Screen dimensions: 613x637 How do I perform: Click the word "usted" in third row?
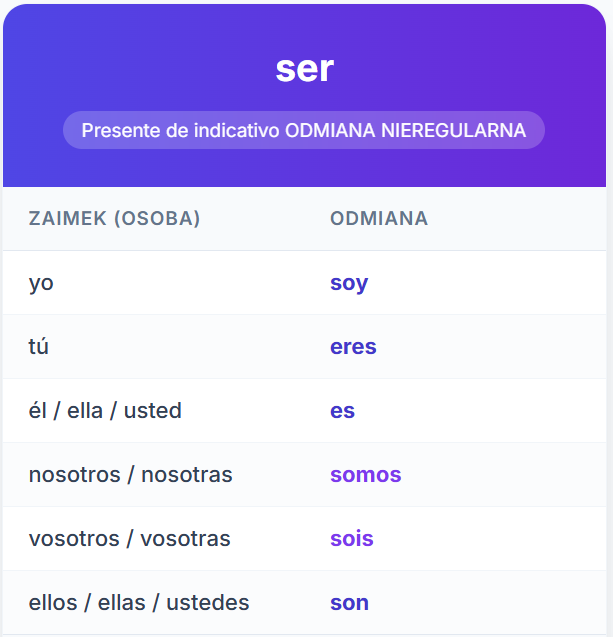(152, 410)
